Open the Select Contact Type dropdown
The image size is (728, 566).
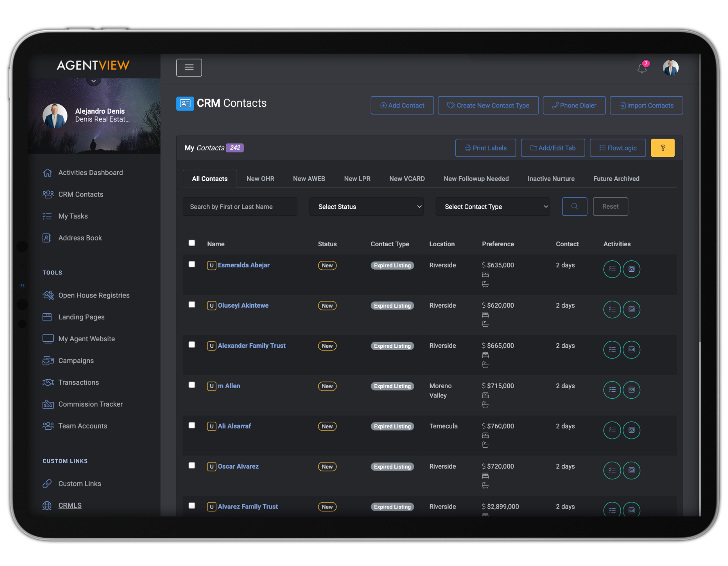coord(492,207)
